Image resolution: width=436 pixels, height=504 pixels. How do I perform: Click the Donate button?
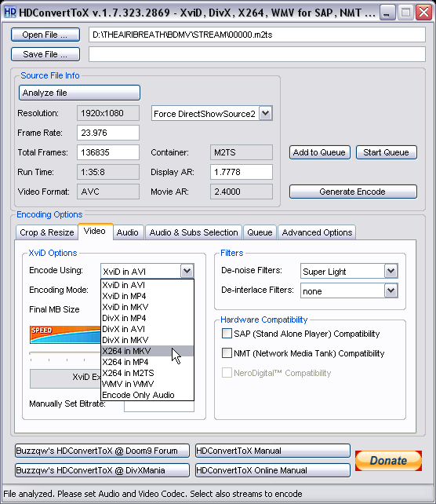[x=388, y=461]
